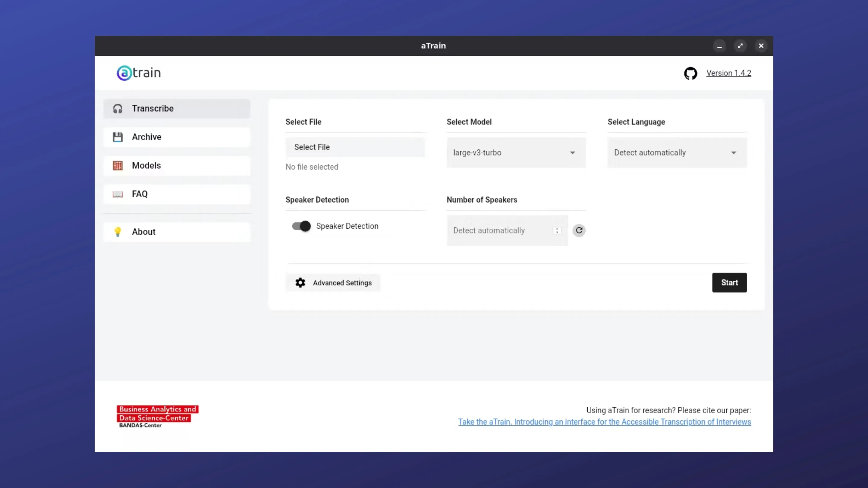Screen dimensions: 868x488
Task: Open the Select Model dropdown
Action: point(516,152)
